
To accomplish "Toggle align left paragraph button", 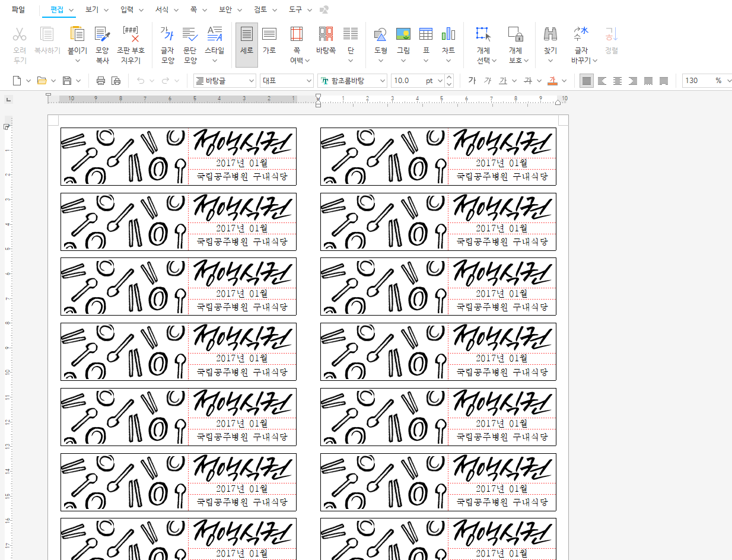I will [602, 81].
